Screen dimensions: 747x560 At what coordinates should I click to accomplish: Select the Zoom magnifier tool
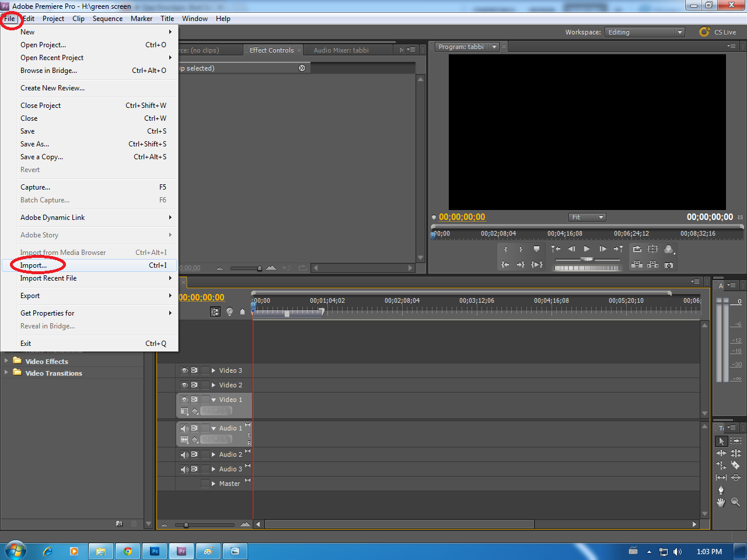coord(736,502)
